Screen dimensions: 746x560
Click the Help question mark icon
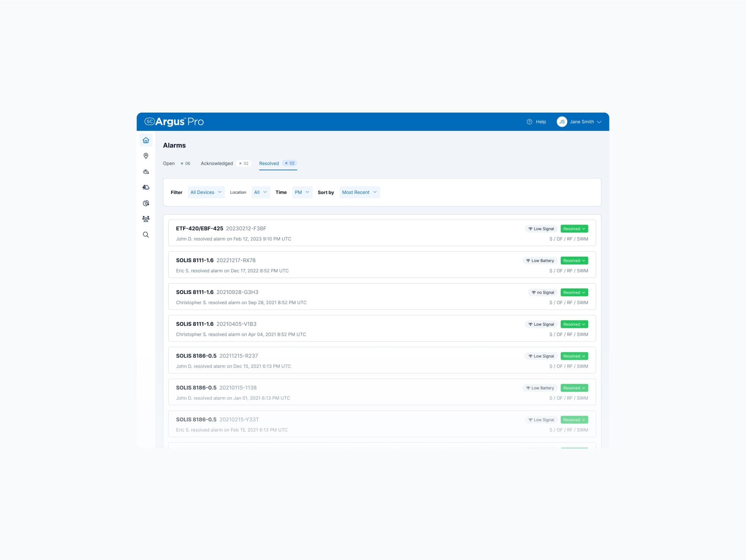pos(529,122)
